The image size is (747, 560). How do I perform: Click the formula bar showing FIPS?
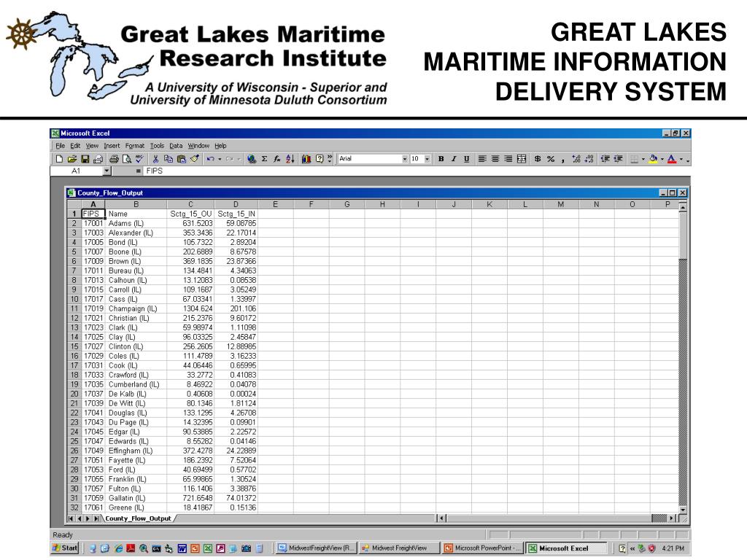pos(416,171)
